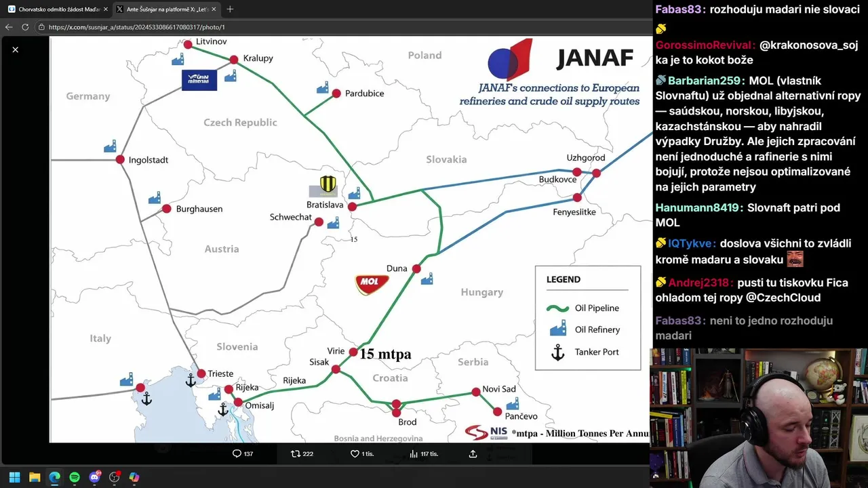Open Discord from the taskbar

tap(94, 477)
